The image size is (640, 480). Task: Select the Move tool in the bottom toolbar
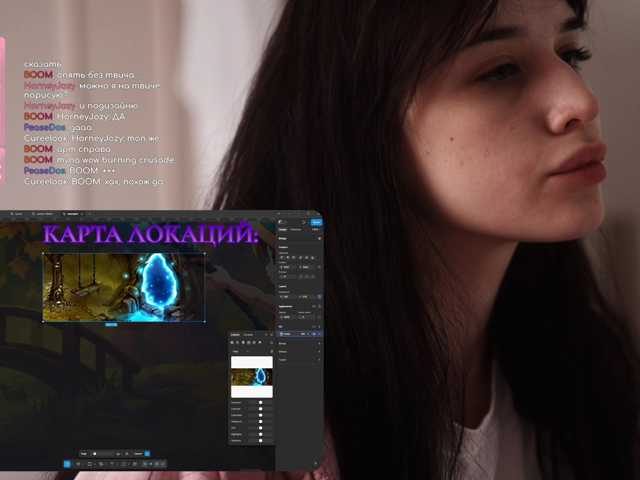pos(67,464)
